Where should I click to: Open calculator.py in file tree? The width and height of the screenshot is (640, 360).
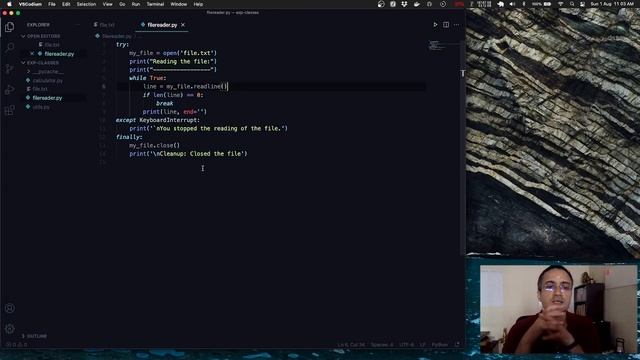pyautogui.click(x=48, y=81)
